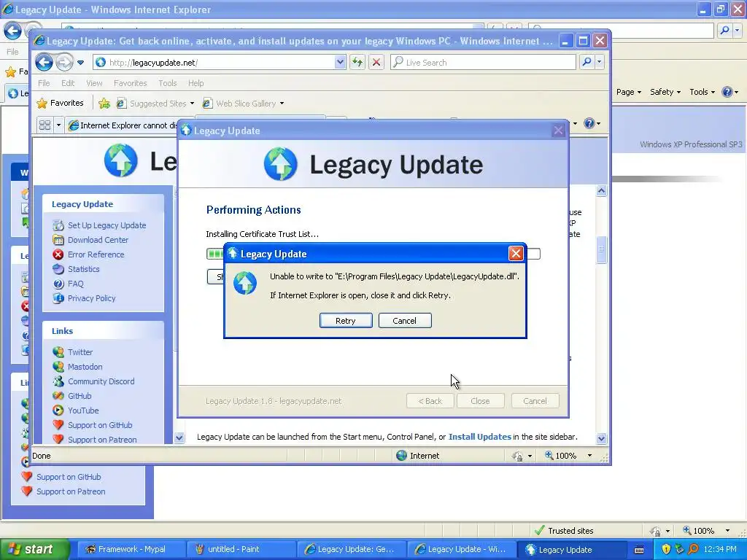Open the tab list dropdown arrow

tap(58, 125)
